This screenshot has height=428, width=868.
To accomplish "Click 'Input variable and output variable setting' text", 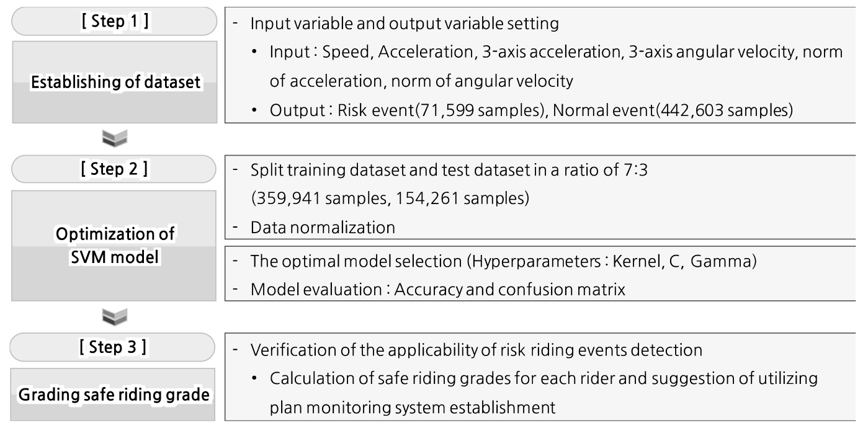I will [x=405, y=24].
